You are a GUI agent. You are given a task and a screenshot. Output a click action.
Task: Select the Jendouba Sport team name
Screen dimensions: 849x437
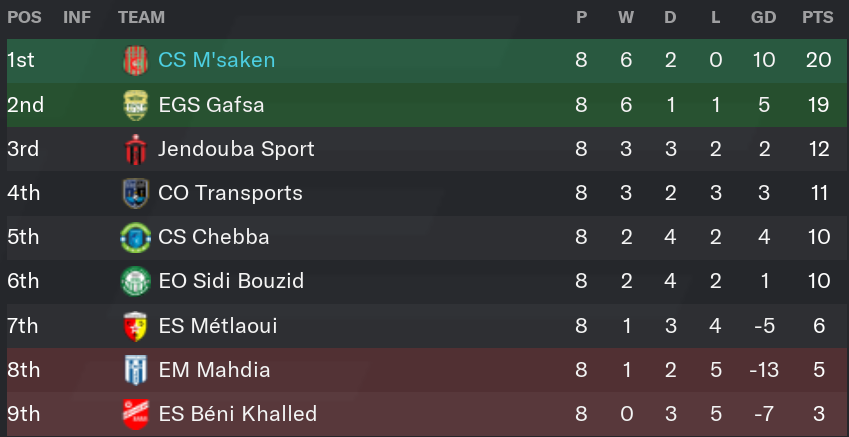[236, 149]
